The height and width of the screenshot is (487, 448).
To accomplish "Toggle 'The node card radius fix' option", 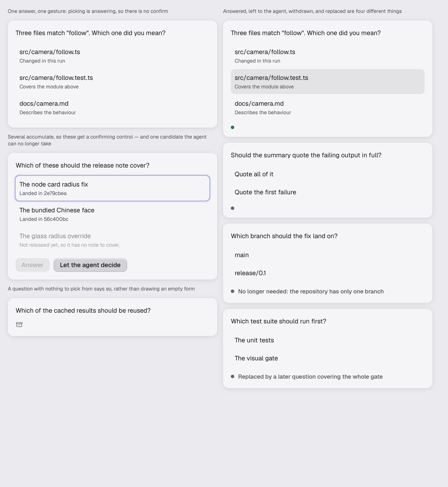I will pyautogui.click(x=112, y=188).
